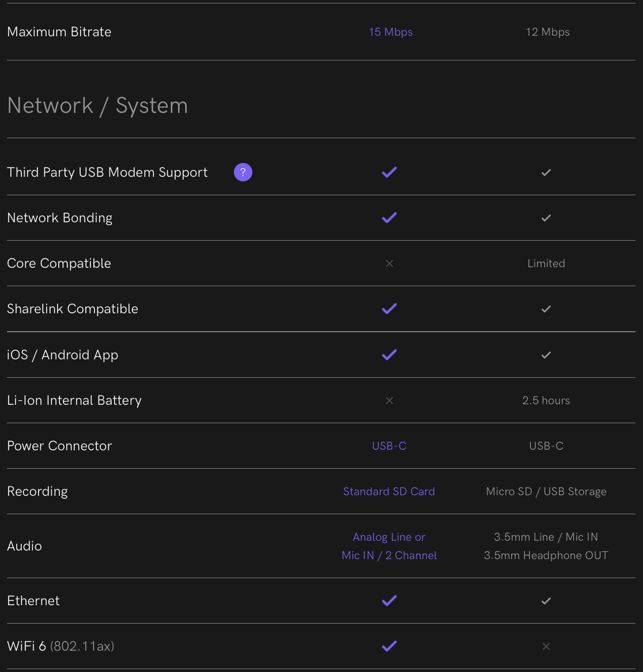Viewport: 643px width, 672px height.
Task: Click gray checkmark in Network Bonding row
Action: pos(546,218)
